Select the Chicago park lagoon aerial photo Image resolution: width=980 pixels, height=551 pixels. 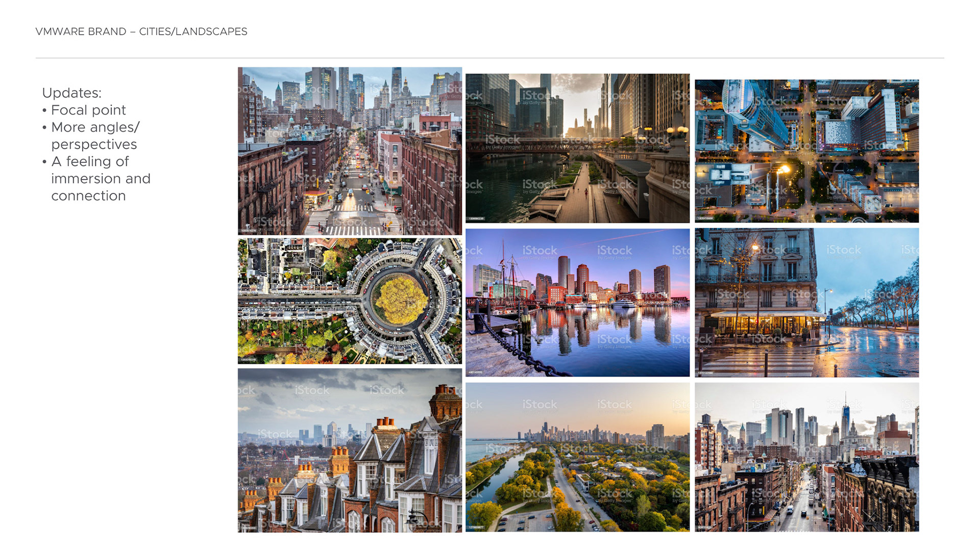click(577, 457)
